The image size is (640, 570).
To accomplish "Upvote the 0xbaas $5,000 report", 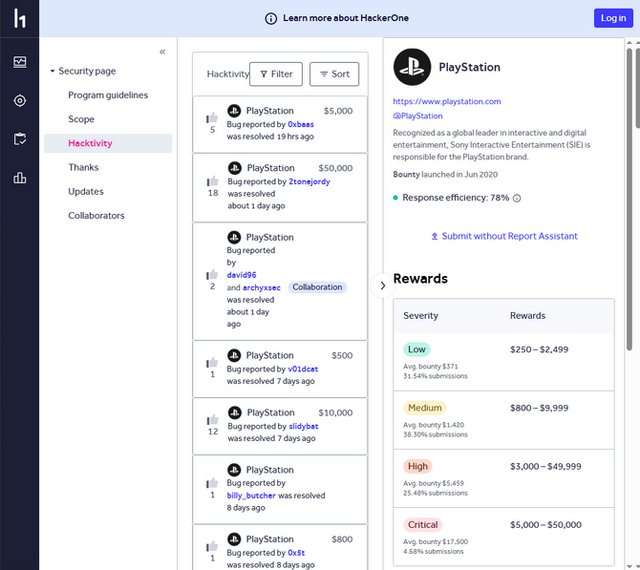I will 212,118.
